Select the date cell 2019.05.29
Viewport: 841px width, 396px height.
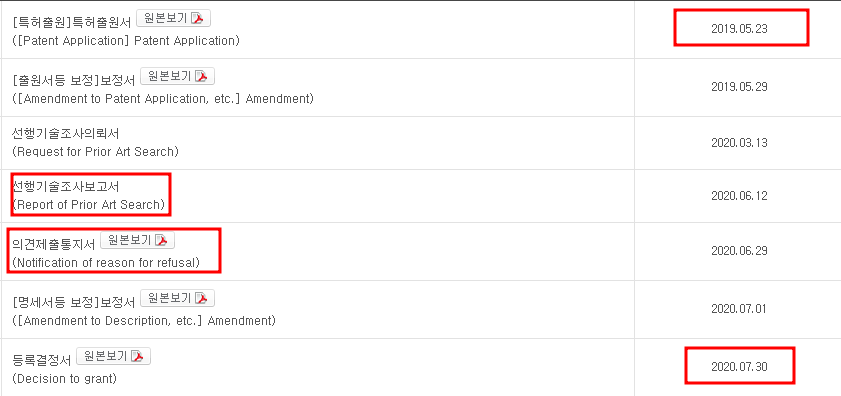point(739,87)
